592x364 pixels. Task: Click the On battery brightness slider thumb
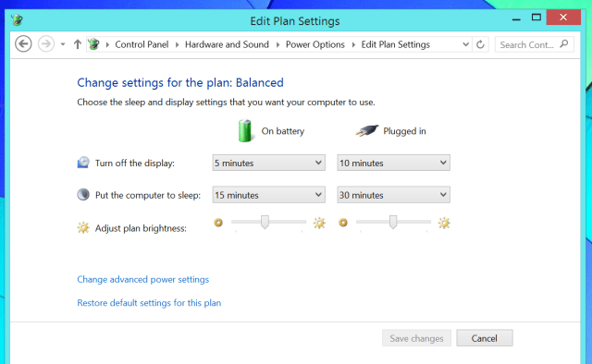(265, 222)
